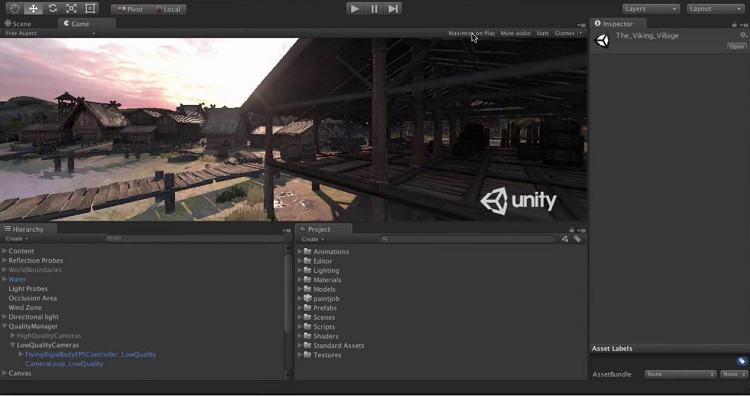Open the Project Create dropdown
The image size is (750, 396).
(x=313, y=239)
